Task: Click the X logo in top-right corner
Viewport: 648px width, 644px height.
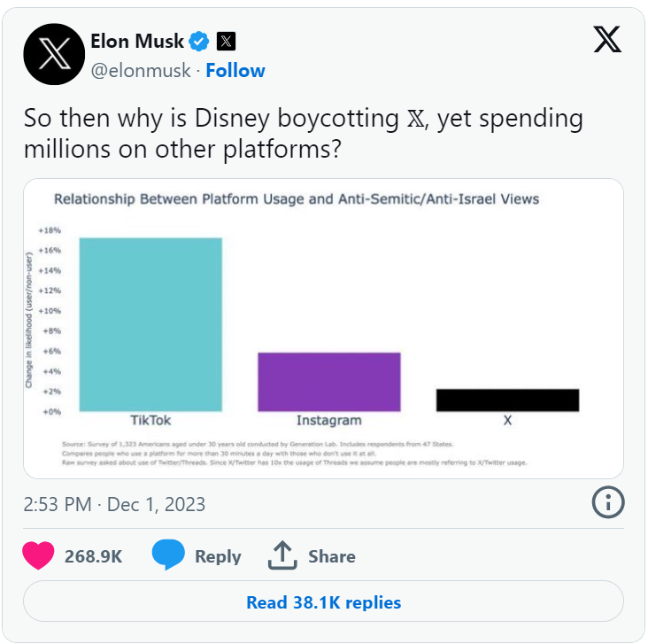Action: coord(607,39)
